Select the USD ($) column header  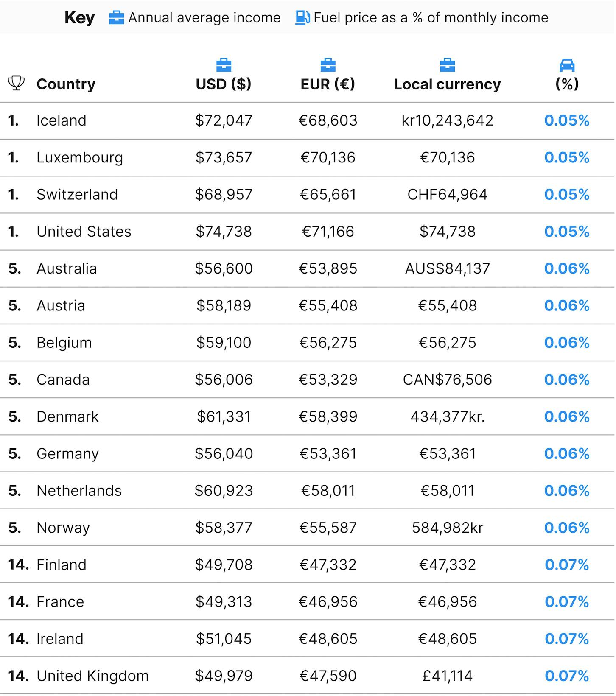click(x=224, y=84)
